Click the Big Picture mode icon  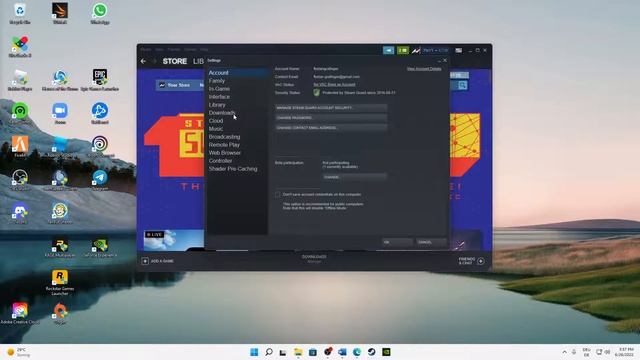[459, 50]
